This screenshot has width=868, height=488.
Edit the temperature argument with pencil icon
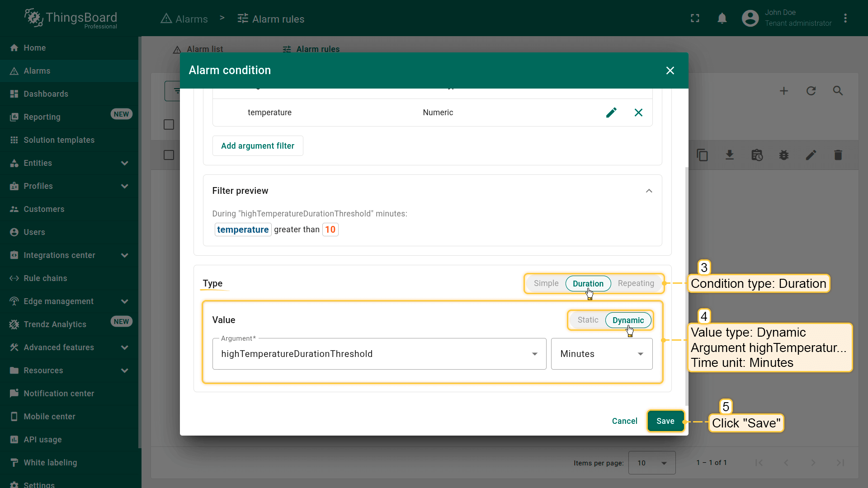[x=611, y=113]
